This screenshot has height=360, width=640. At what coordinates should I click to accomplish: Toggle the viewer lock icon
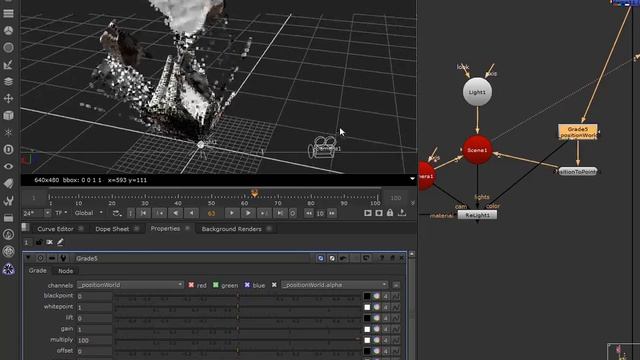[x=390, y=213]
